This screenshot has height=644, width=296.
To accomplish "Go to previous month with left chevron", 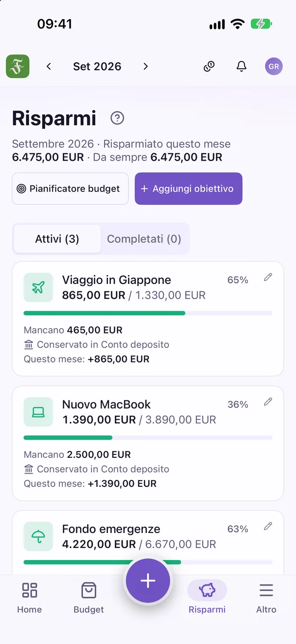I will click(49, 66).
